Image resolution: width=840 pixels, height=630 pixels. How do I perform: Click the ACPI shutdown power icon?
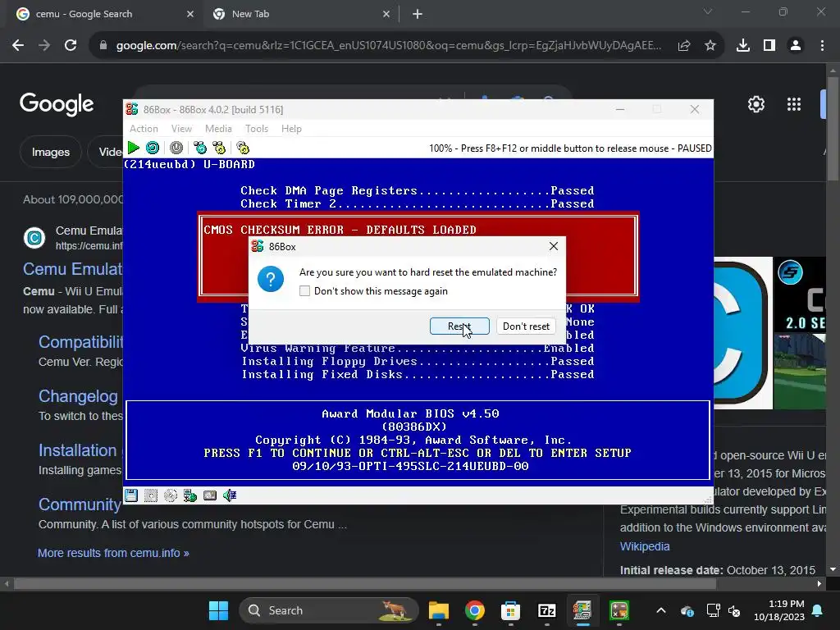click(x=176, y=148)
